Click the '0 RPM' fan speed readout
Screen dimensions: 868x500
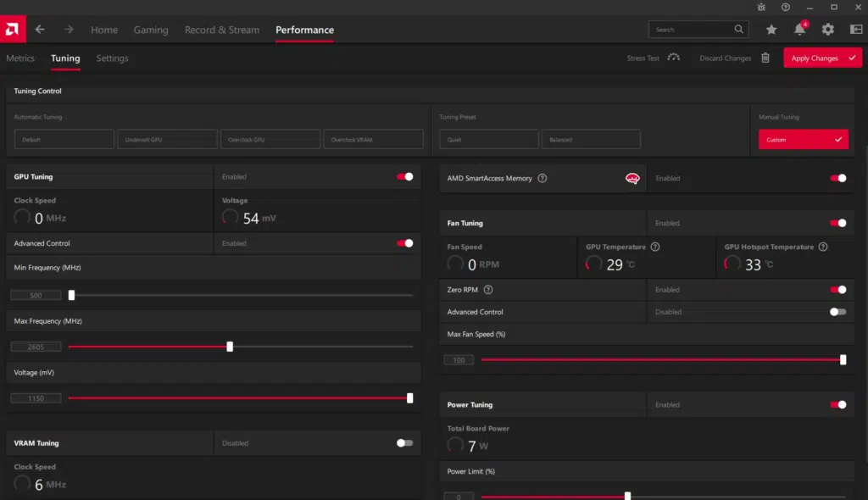[483, 264]
